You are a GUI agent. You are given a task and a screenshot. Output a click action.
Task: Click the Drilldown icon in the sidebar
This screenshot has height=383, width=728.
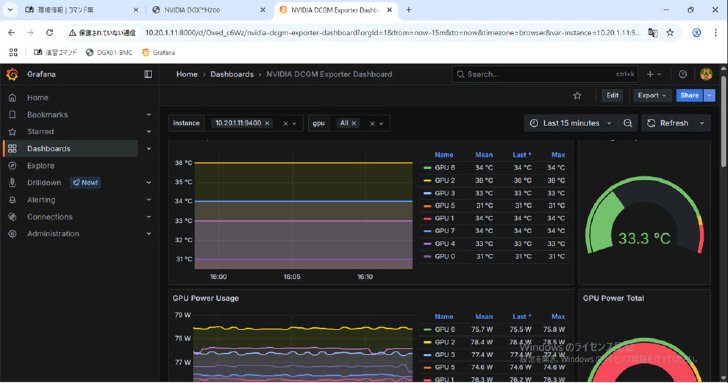pos(13,182)
